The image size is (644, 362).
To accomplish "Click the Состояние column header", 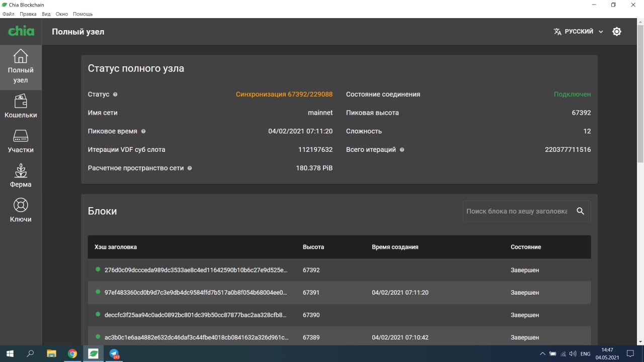I will [526, 247].
